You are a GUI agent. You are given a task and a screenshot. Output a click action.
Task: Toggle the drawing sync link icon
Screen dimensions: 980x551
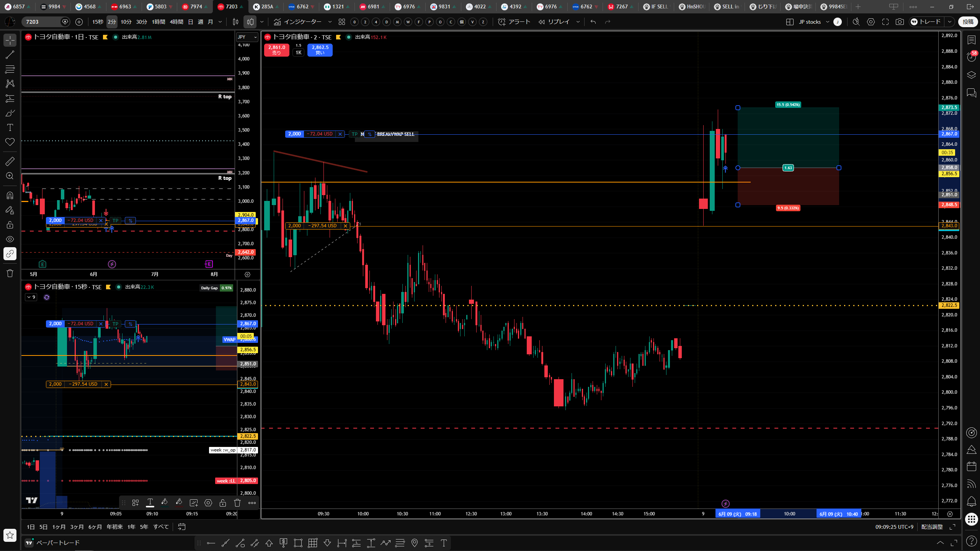tap(10, 254)
